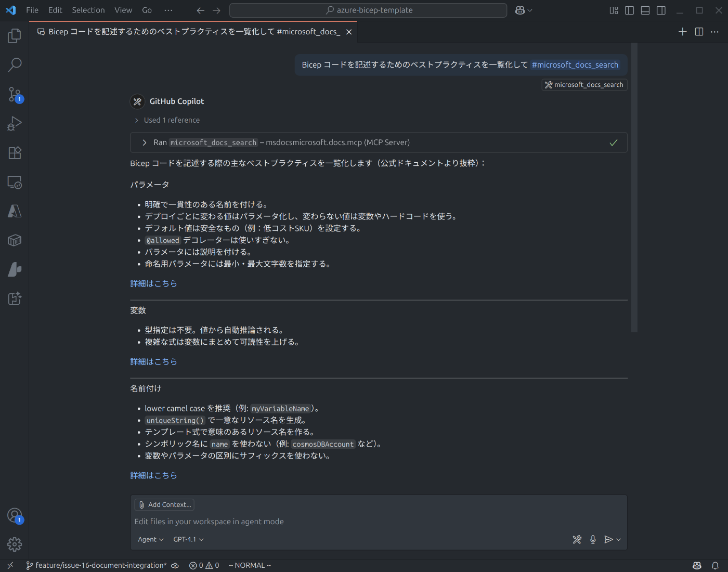Close the Bicep chat editor tab
The width and height of the screenshot is (728, 572).
349,32
